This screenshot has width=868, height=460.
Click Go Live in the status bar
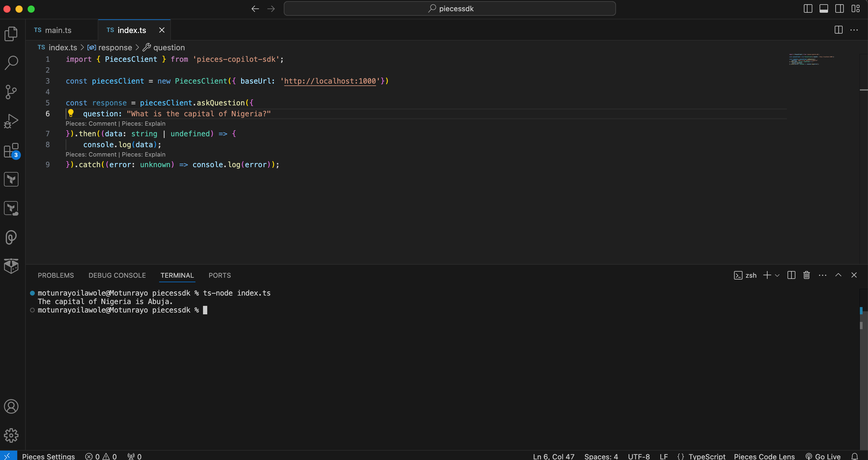pyautogui.click(x=827, y=456)
